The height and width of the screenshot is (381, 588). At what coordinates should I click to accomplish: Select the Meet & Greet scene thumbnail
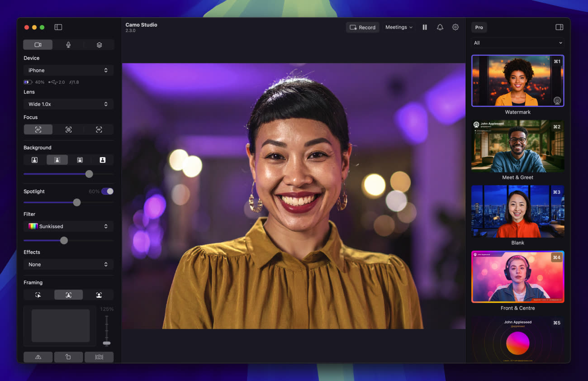(x=517, y=146)
